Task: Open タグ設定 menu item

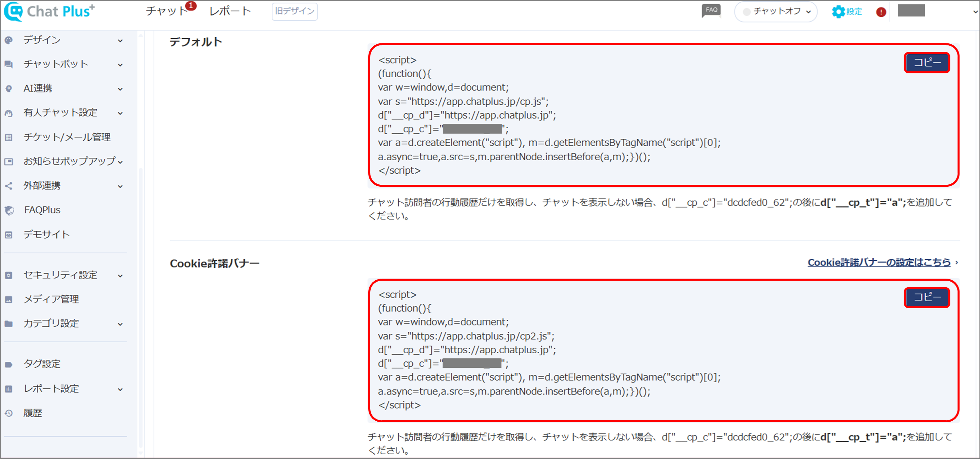Action: [42, 364]
